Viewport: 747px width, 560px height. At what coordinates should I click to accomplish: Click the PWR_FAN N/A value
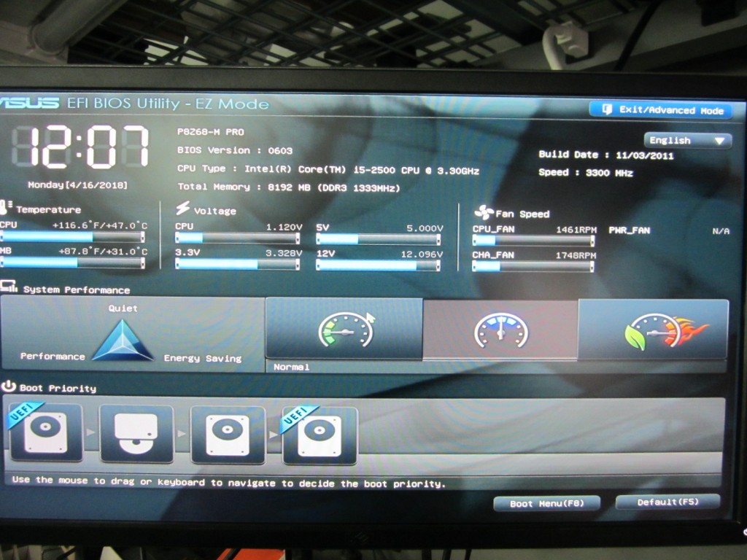coord(721,231)
